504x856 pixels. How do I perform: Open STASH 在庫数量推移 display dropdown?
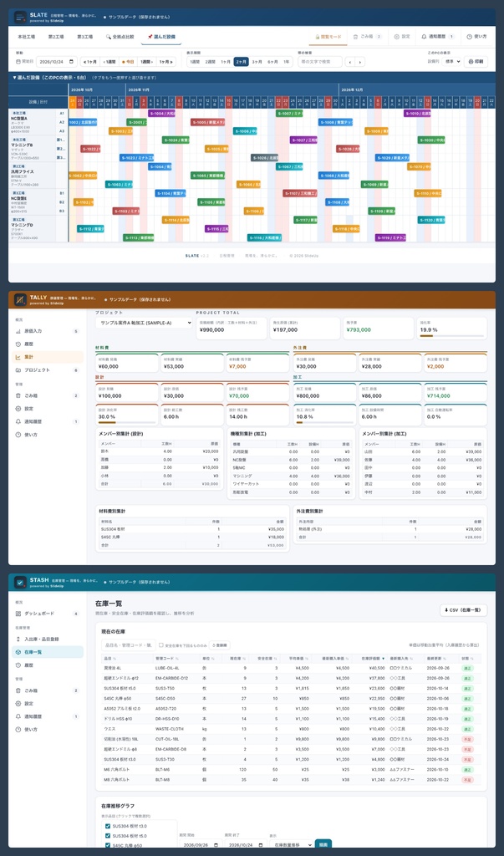coord(291,844)
